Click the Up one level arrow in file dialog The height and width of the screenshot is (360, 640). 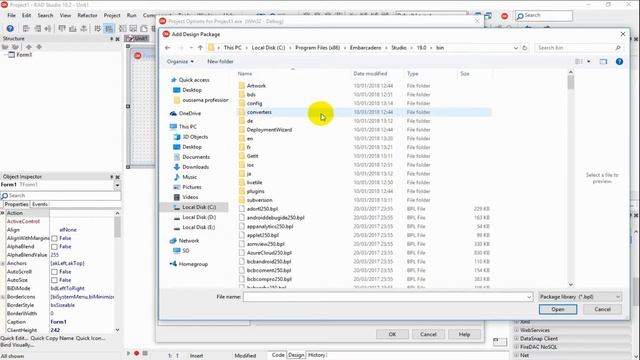tap(200, 48)
